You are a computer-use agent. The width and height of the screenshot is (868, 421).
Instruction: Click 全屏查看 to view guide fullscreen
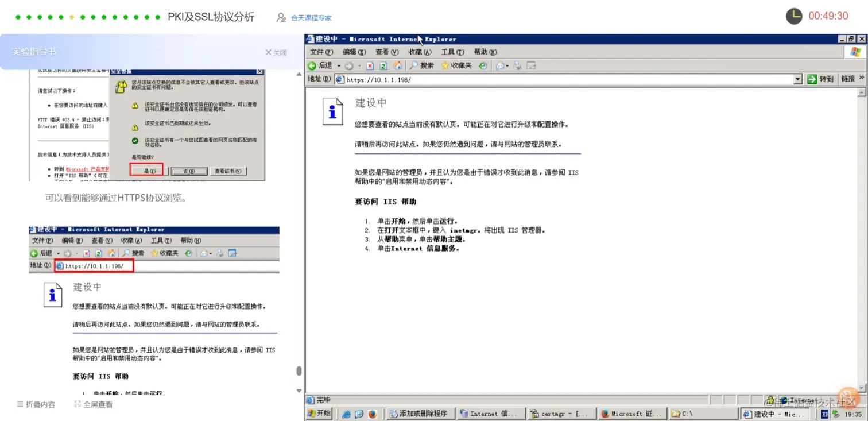point(94,404)
